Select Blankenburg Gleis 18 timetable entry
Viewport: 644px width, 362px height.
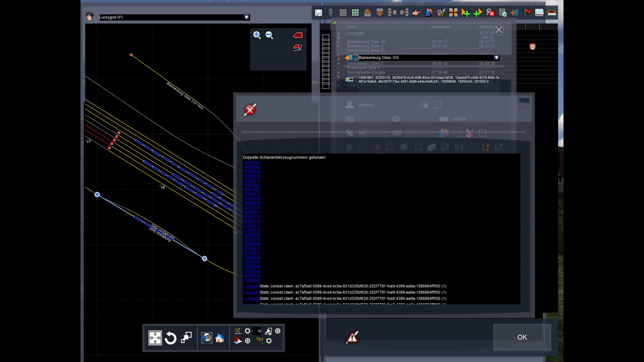(366, 42)
